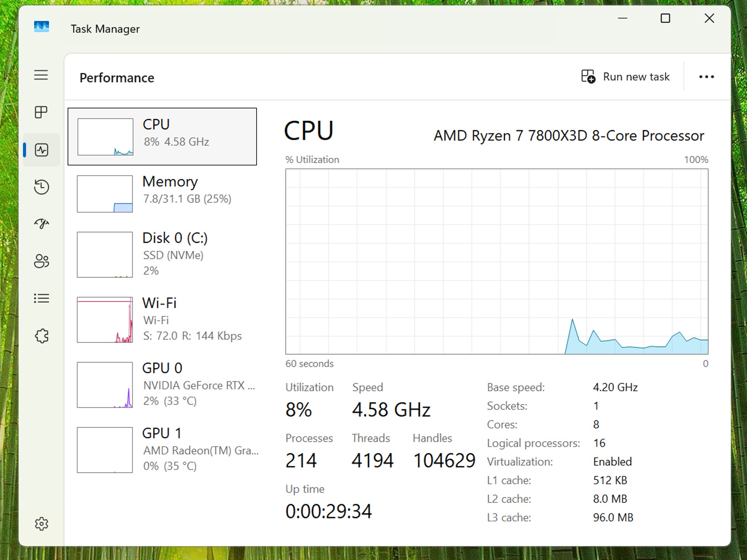Click the CPU utilization graph

[496, 261]
